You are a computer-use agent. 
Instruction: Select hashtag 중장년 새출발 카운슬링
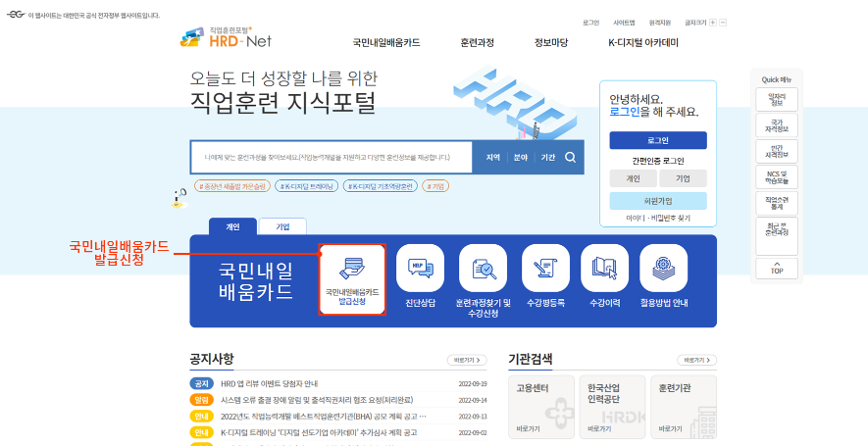click(x=231, y=186)
